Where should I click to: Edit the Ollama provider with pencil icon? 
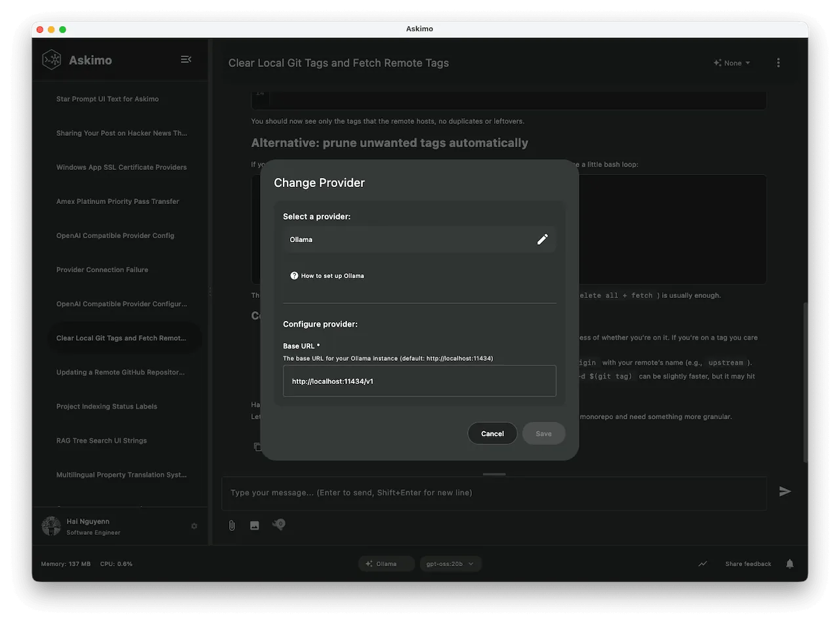(x=542, y=239)
